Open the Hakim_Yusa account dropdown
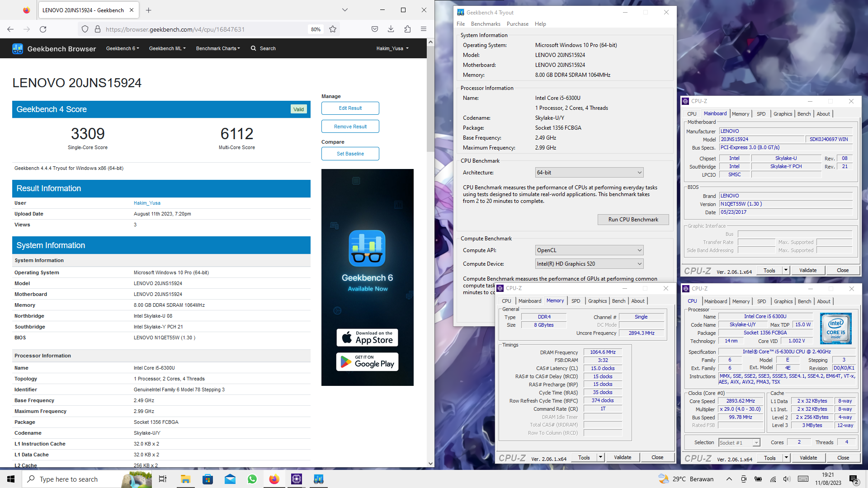This screenshot has width=868, height=488. tap(392, 48)
